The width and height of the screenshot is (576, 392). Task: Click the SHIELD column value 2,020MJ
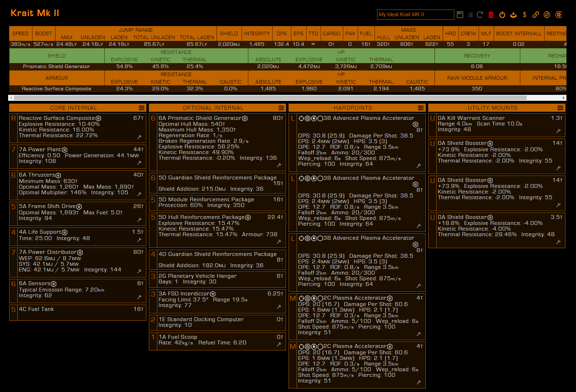point(229,44)
